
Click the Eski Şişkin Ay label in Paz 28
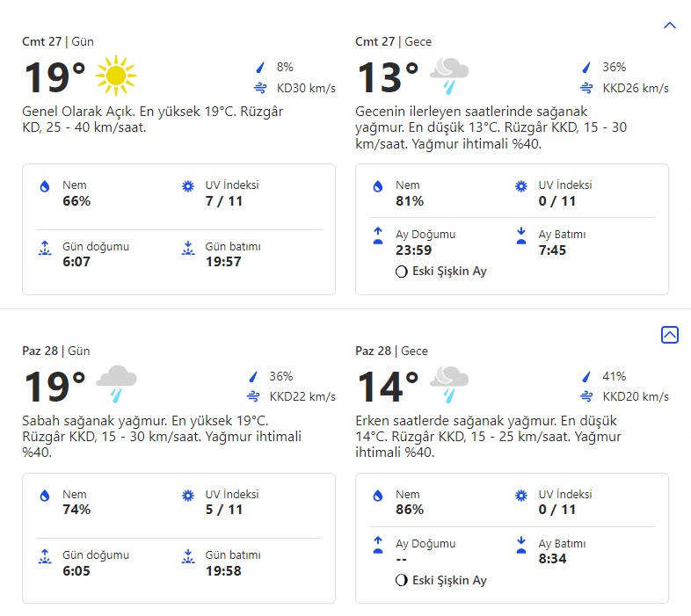pyautogui.click(x=449, y=581)
